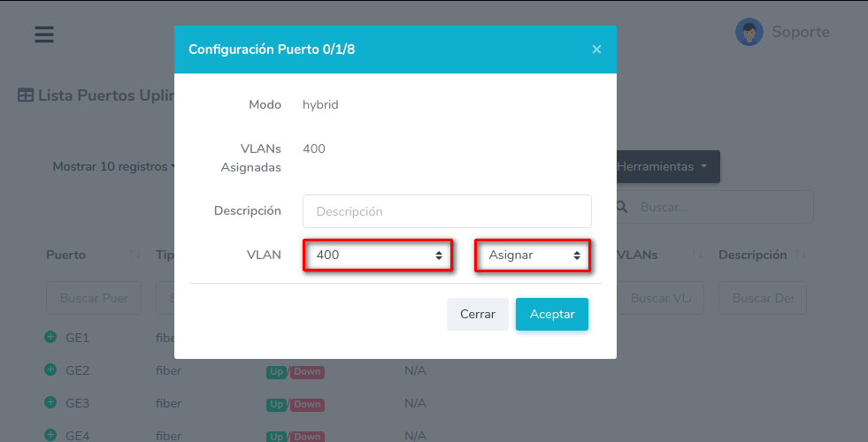Close the port configuration dialog with X
868x442 pixels.
pos(596,50)
